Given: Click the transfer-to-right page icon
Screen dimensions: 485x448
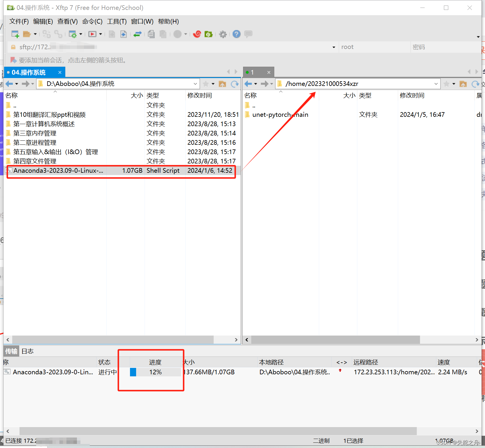Looking at the screenshot, I should [x=124, y=34].
